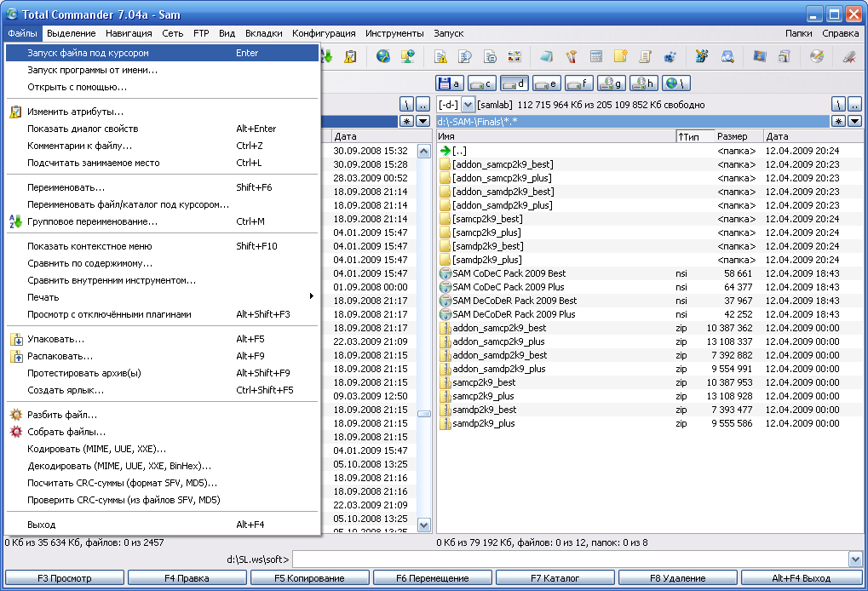Open the [-d-] drive selection dropdown
The image size is (868, 591).
pos(468,105)
